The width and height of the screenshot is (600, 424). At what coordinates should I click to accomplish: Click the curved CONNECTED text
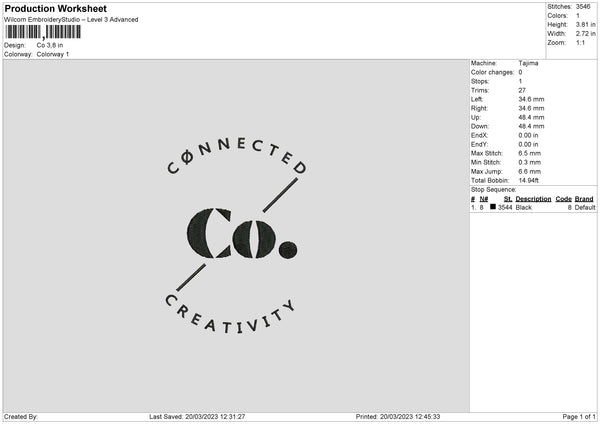click(x=237, y=156)
